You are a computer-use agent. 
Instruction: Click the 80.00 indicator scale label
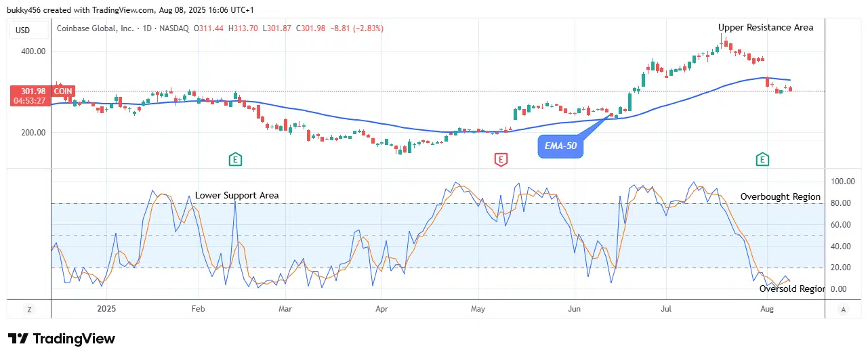pos(841,203)
